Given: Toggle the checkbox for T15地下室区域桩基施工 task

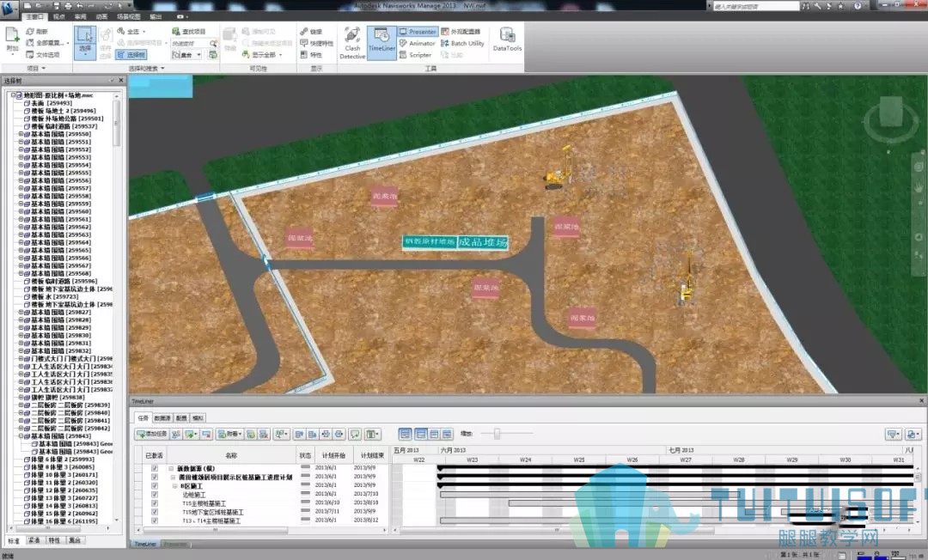Looking at the screenshot, I should pos(155,512).
